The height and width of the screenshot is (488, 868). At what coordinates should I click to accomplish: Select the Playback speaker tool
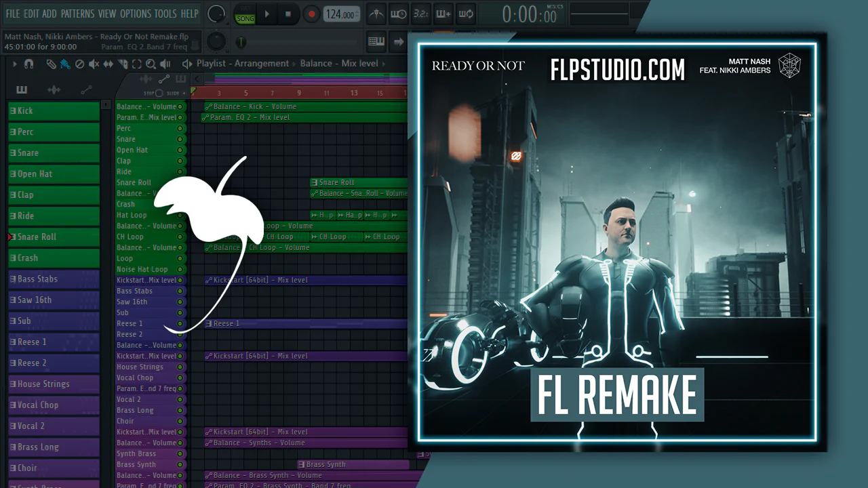(165, 64)
